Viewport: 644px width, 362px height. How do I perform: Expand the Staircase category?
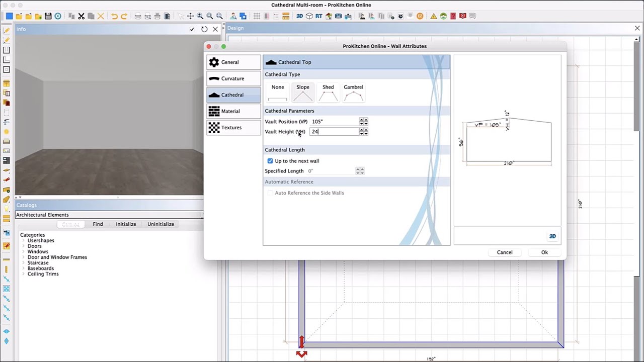click(x=24, y=263)
